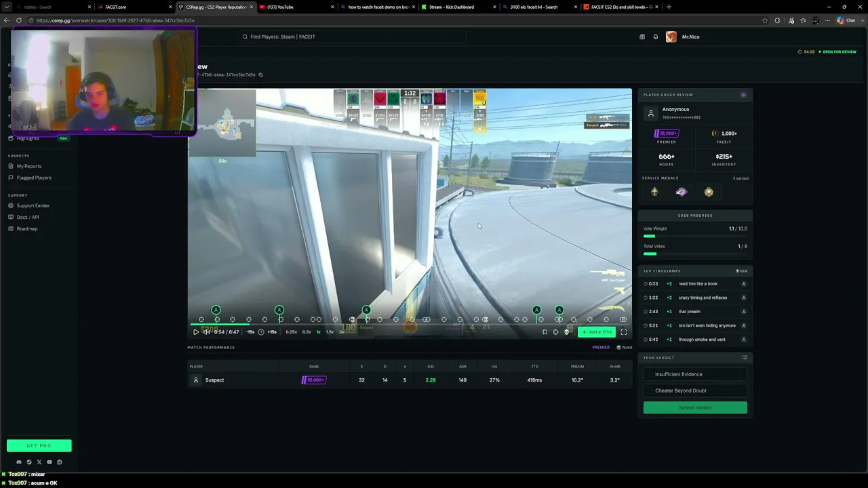This screenshot has width=868, height=488.
Task: Click the icon left of the notification bell
Action: tap(642, 37)
